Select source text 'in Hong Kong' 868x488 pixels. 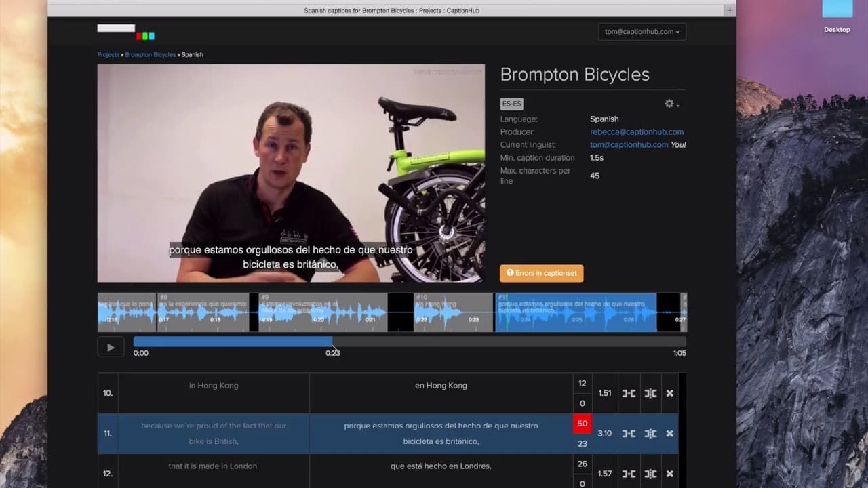pos(214,386)
